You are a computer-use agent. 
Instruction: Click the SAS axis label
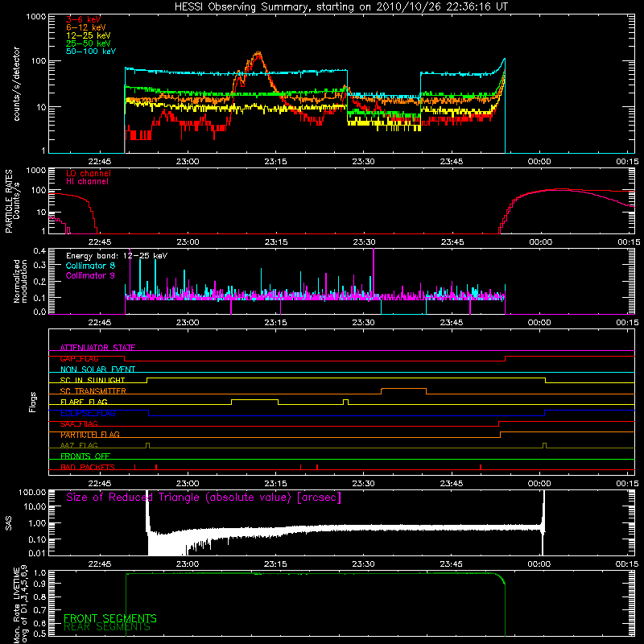(9, 522)
